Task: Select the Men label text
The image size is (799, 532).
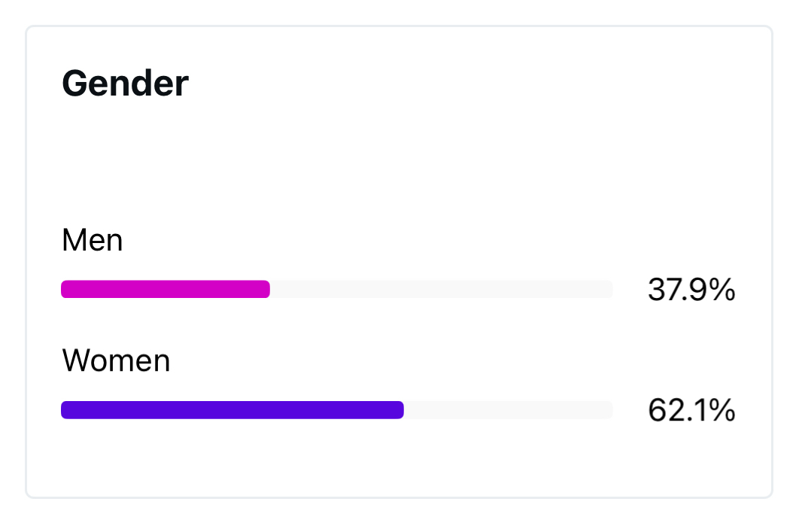Action: click(x=92, y=241)
